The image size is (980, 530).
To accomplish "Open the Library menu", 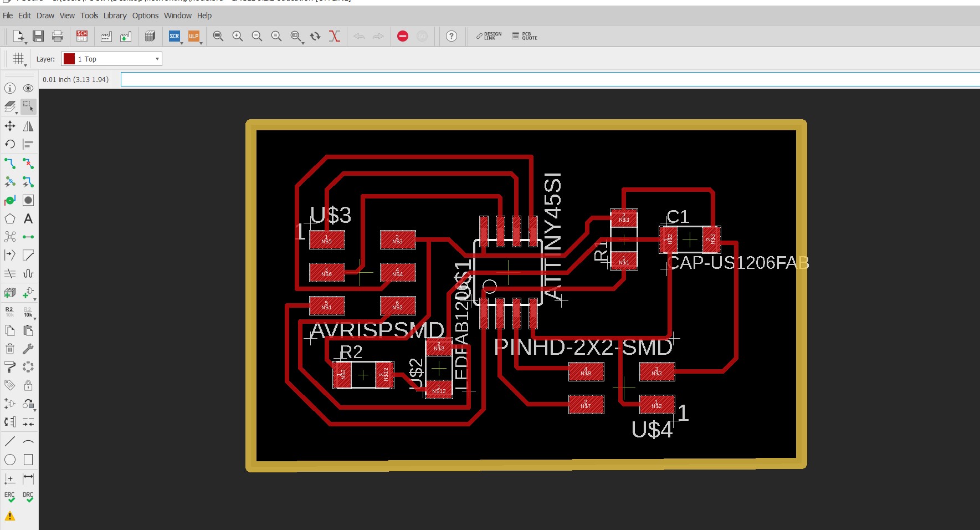I will click(x=115, y=16).
